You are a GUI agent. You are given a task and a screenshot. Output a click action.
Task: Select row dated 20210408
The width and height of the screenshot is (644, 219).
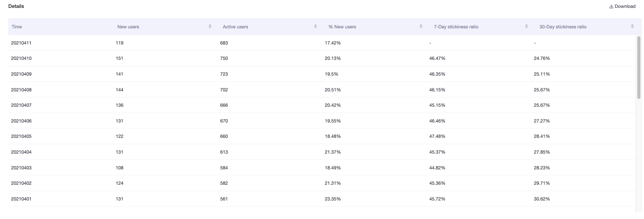click(322, 90)
